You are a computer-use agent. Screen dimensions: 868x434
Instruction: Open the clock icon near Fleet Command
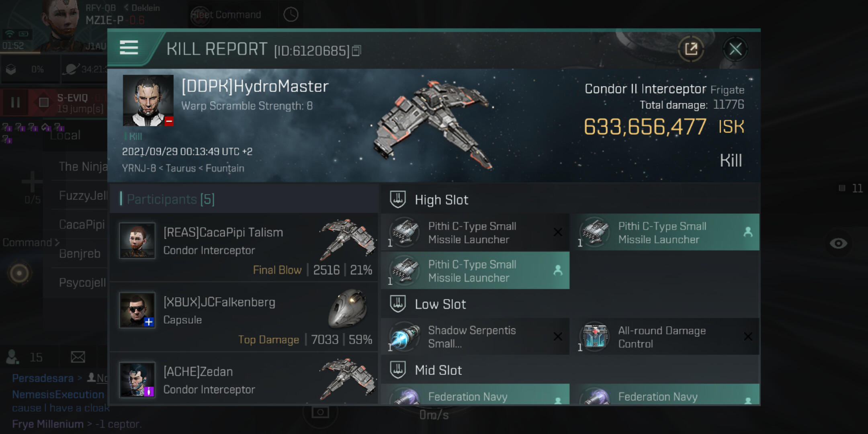(291, 15)
